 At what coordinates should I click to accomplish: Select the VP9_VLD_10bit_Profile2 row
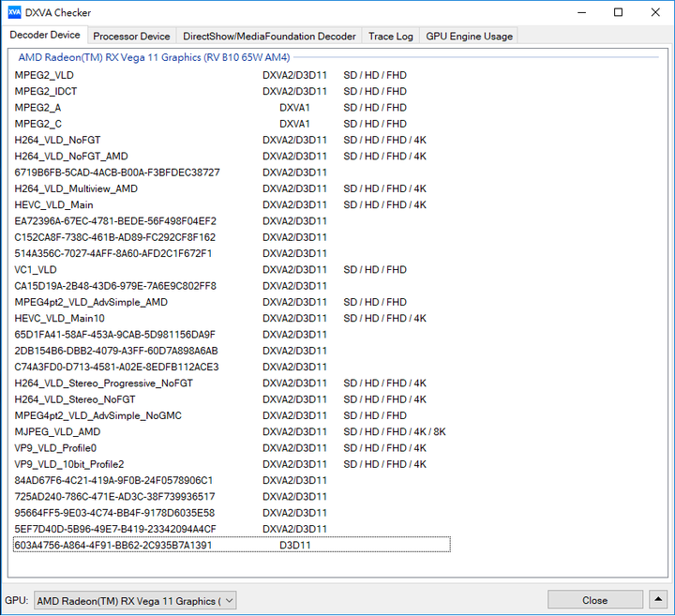coord(232,464)
